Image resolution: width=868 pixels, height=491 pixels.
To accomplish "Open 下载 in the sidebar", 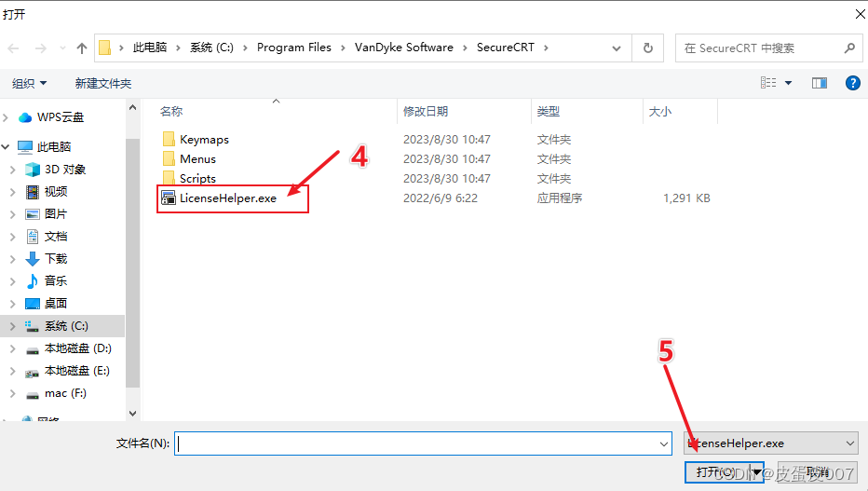I will tap(55, 258).
